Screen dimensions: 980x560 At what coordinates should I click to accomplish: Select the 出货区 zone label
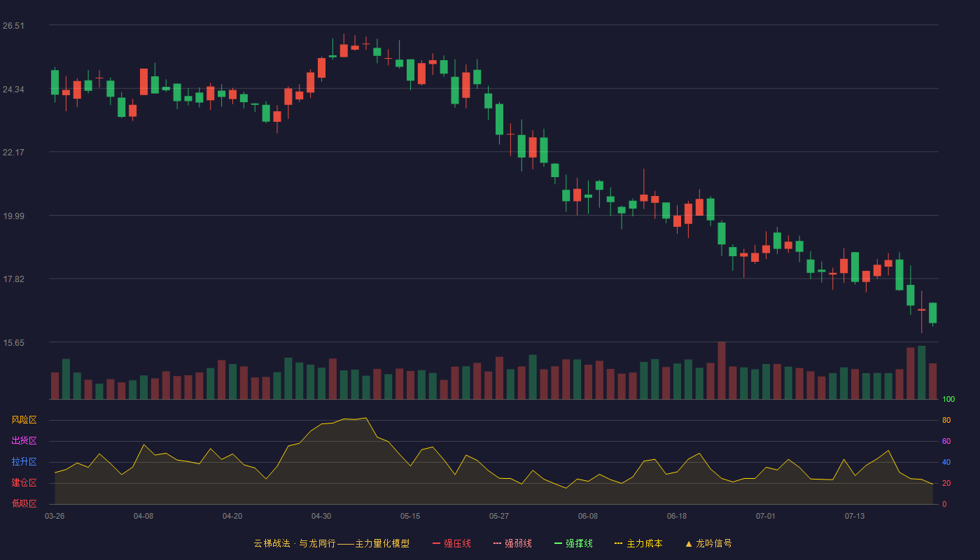coord(24,441)
